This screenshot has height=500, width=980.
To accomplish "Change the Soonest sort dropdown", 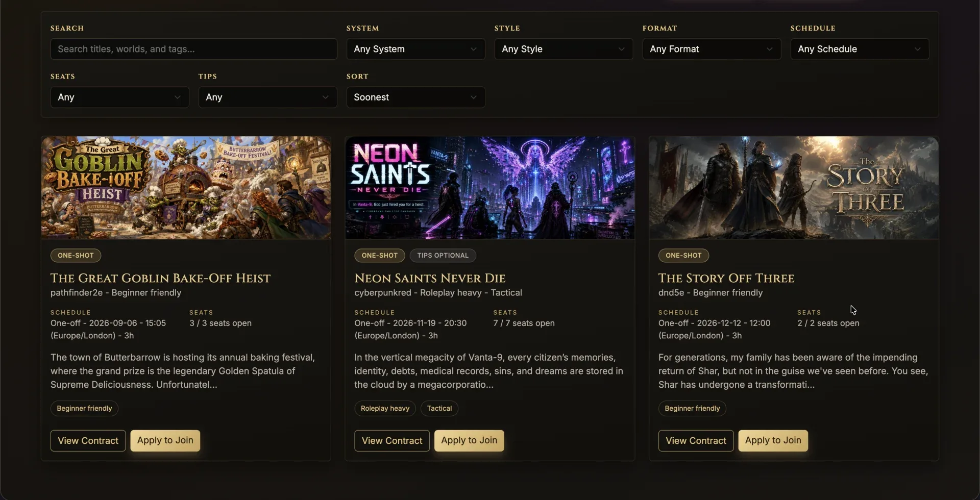I will pos(415,97).
